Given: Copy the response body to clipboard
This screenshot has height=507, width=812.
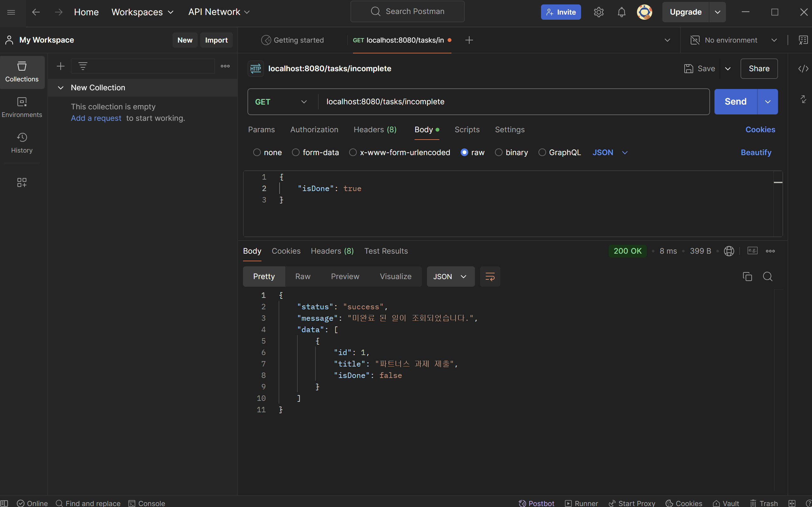Looking at the screenshot, I should (x=747, y=277).
